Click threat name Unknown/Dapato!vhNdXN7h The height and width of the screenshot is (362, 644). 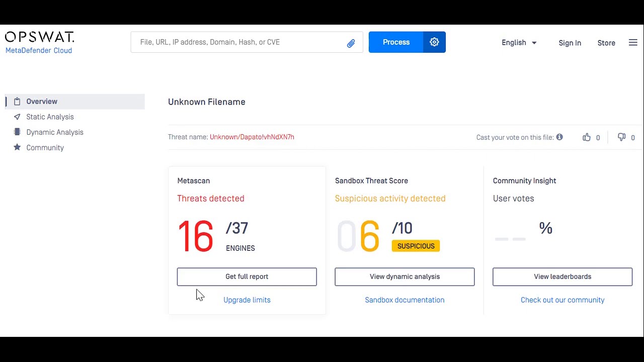pyautogui.click(x=252, y=137)
